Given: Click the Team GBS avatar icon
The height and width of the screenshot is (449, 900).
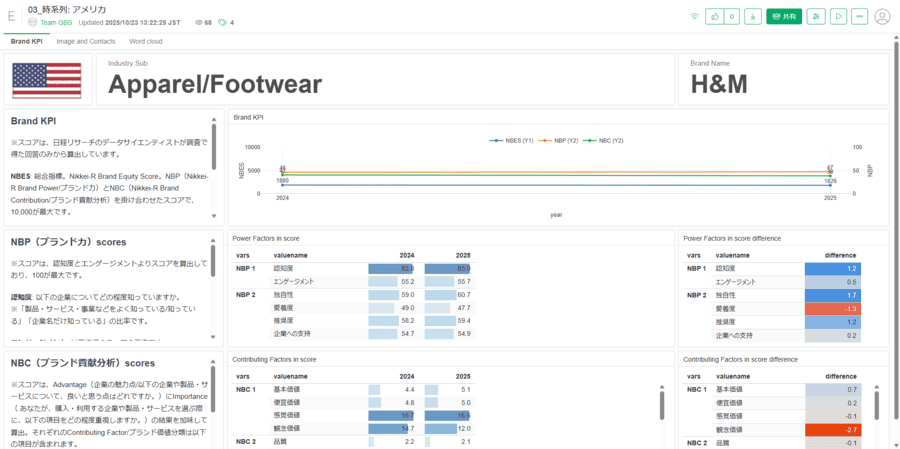Looking at the screenshot, I should pos(33,22).
